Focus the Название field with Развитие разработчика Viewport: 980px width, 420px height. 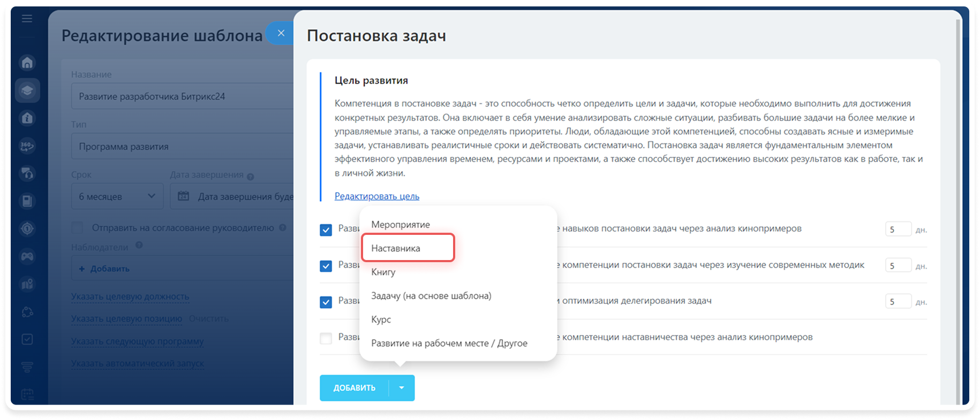(183, 96)
